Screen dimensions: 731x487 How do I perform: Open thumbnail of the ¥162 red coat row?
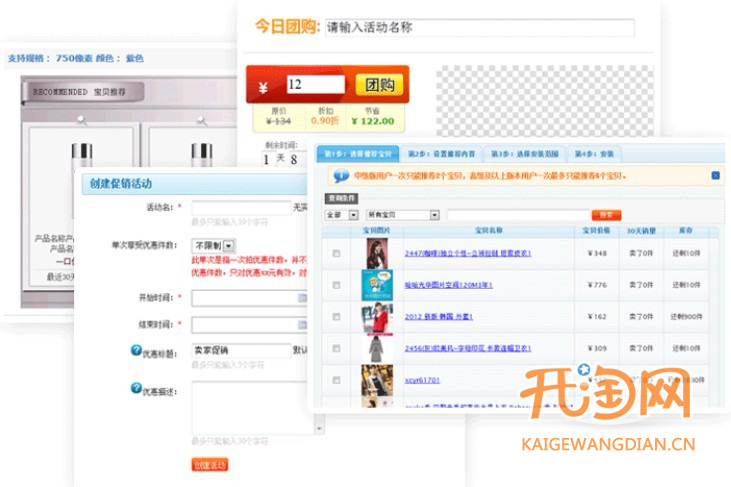click(377, 317)
